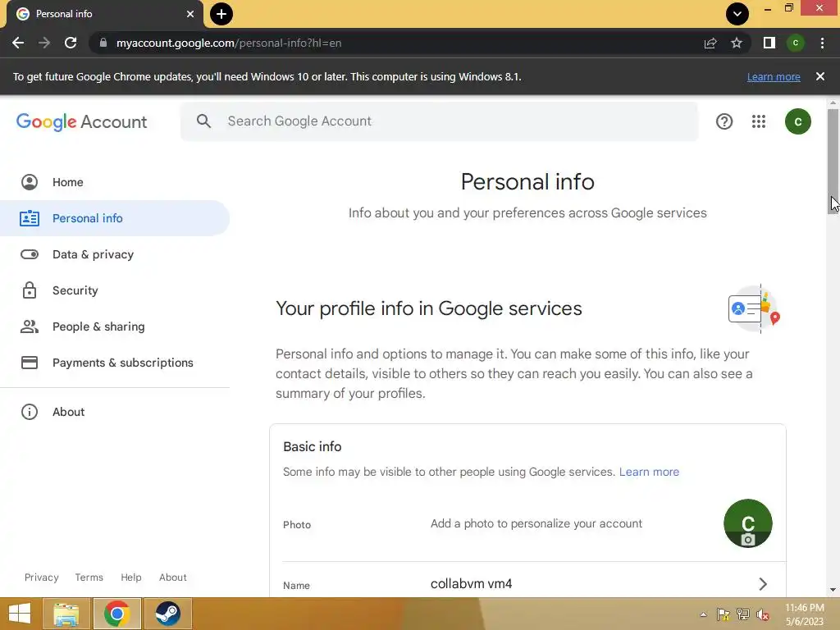Bookmark this tab with the star icon
The image size is (840, 630).
[x=737, y=43]
